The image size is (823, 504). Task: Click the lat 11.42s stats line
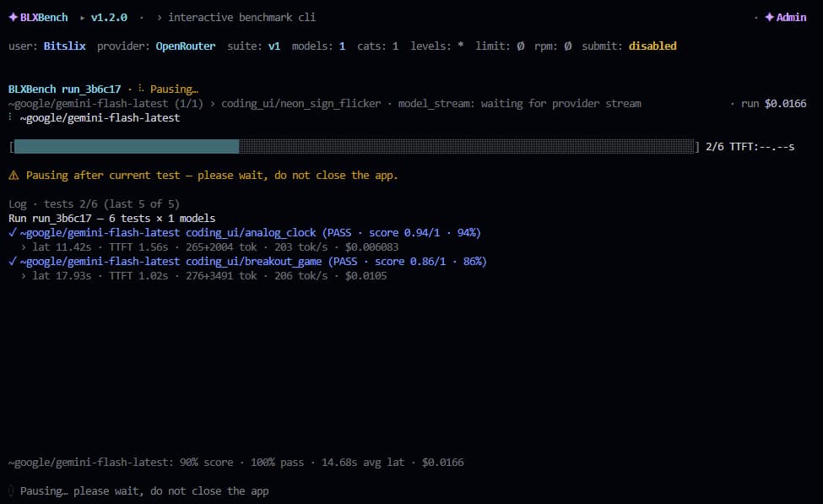(208, 247)
